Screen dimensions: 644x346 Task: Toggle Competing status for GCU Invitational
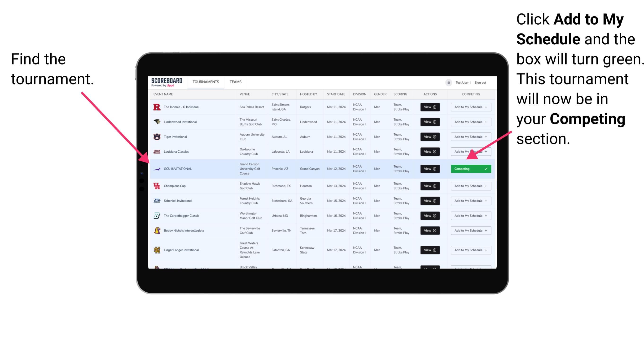[x=470, y=169]
